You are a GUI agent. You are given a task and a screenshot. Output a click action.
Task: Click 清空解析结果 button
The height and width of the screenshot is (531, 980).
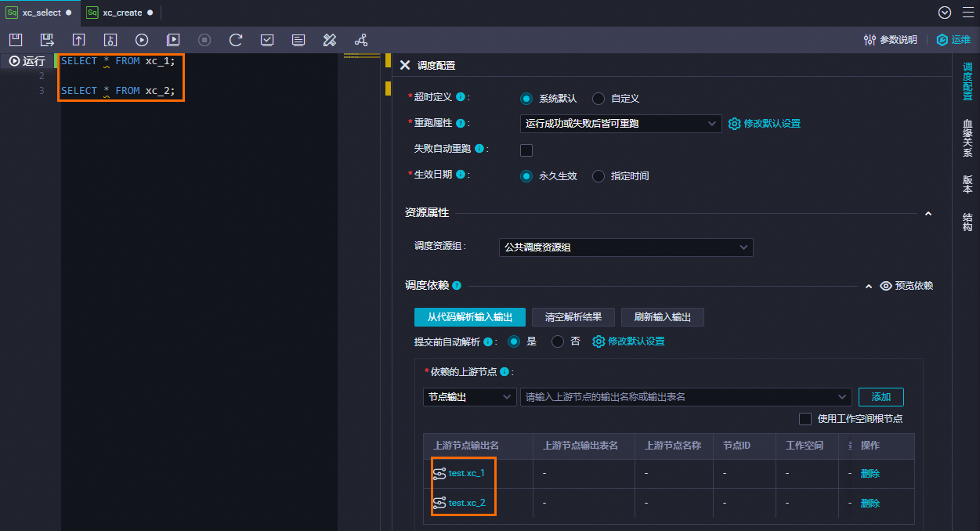[573, 317]
